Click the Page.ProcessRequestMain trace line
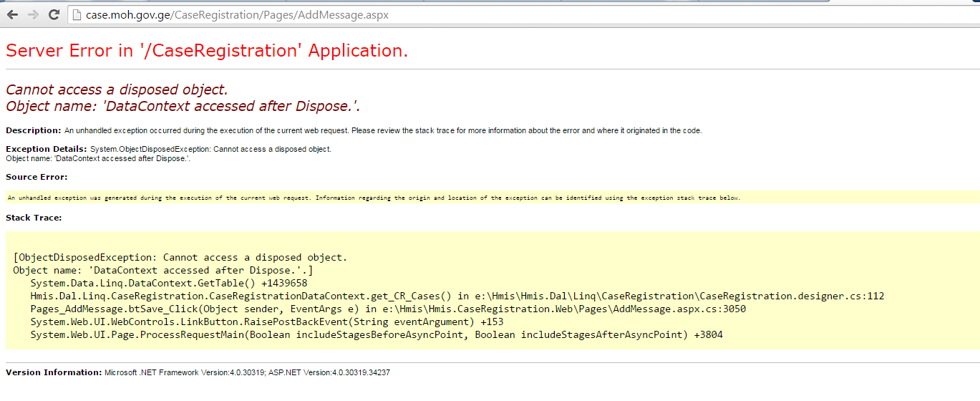980x401 pixels. coord(376,334)
